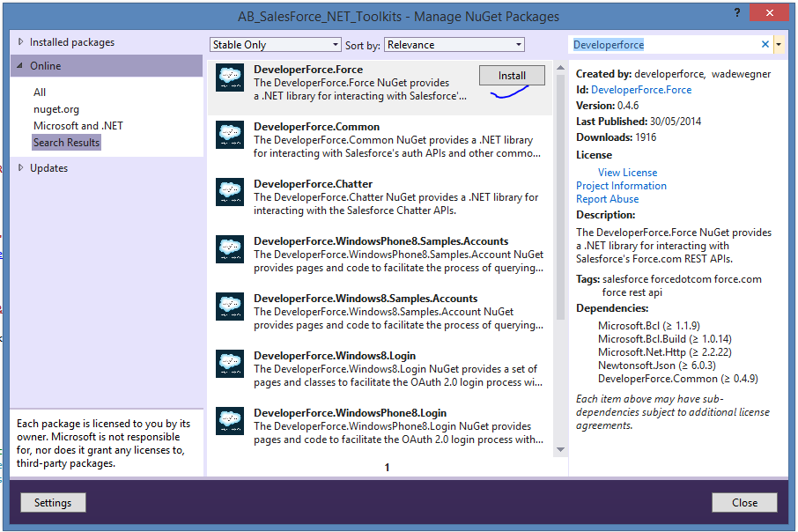Select the DeveloperForce.Common package title

tap(316, 127)
